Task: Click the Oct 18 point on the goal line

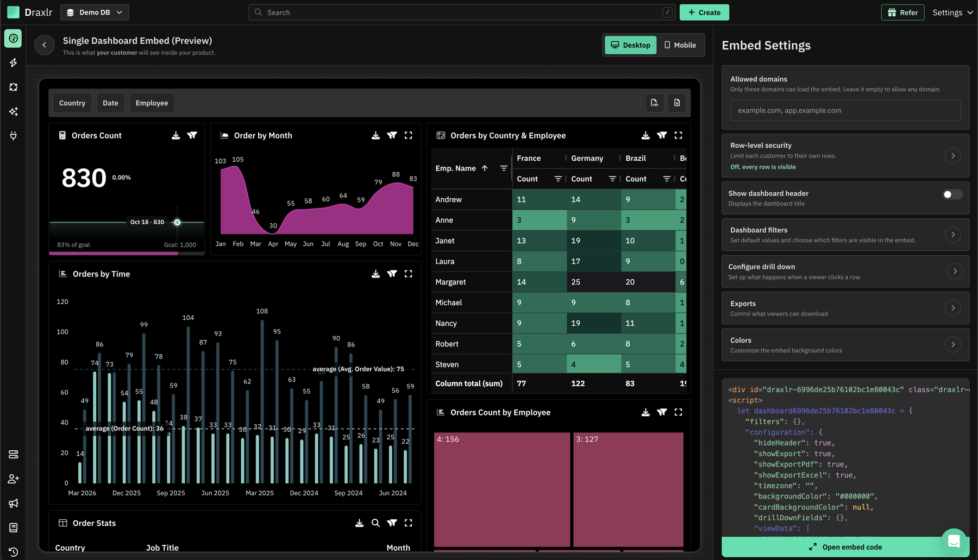Action: pyautogui.click(x=177, y=222)
